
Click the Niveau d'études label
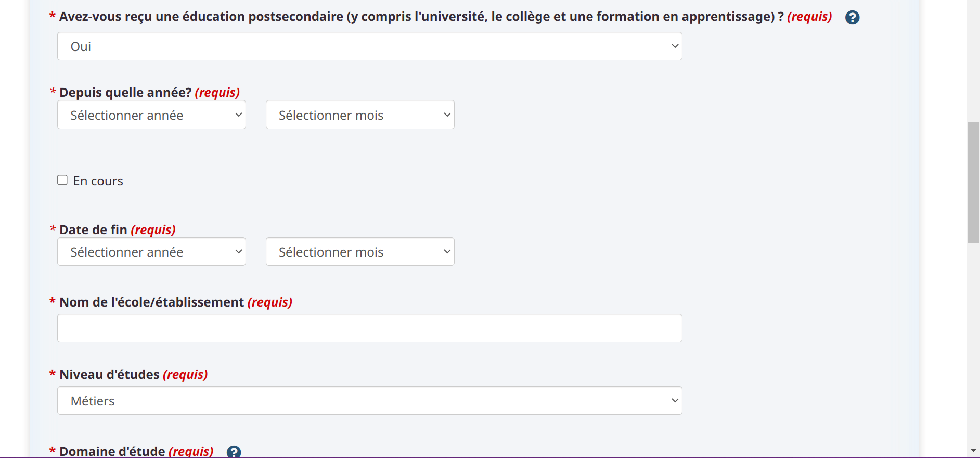click(110, 375)
